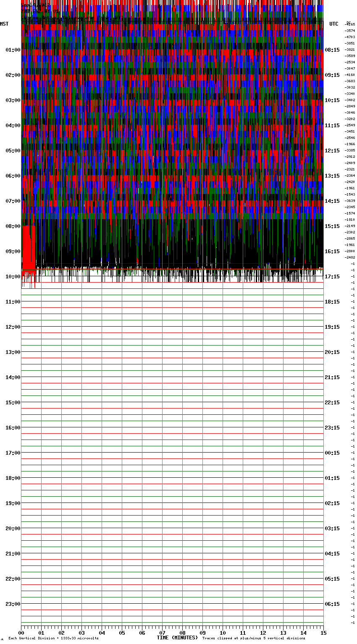Viewport: 357px width, 644px height.
Task: Click minute tick 09 on the bottom axis
Action: (x=202, y=633)
